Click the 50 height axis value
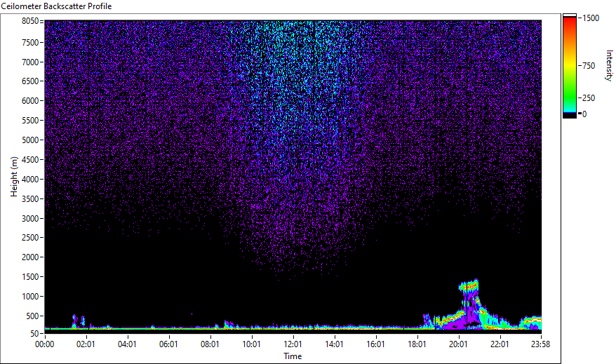616x364 pixels. [x=34, y=334]
